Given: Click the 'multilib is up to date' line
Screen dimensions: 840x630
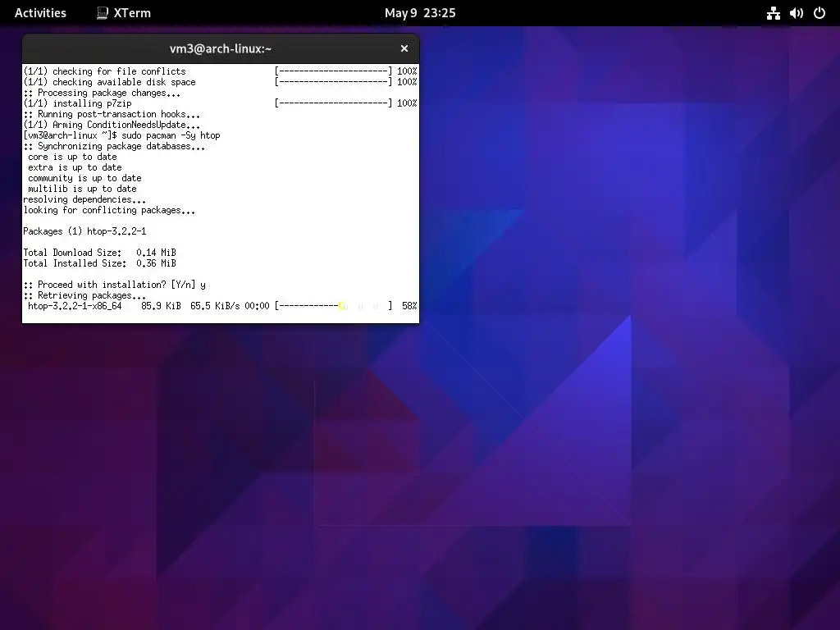Looking at the screenshot, I should [x=83, y=189].
